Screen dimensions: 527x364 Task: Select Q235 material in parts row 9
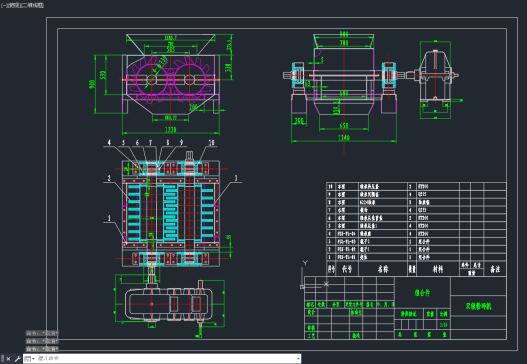422,194
